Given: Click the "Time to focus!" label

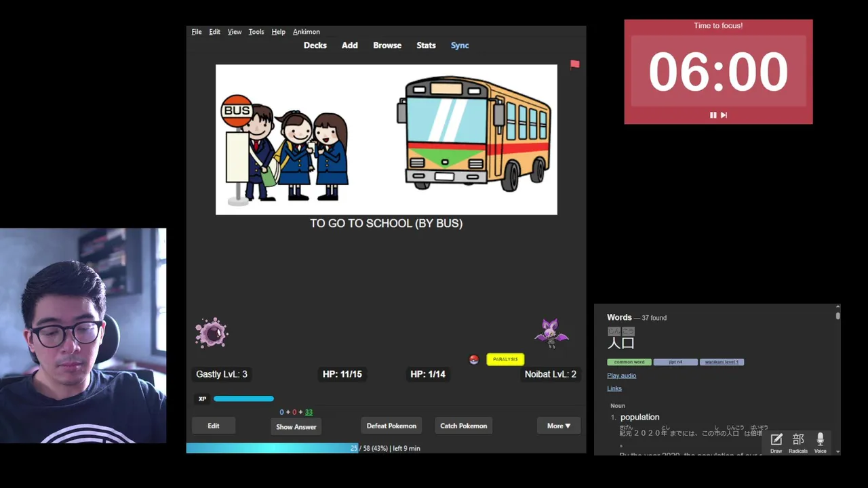Looking at the screenshot, I should [x=718, y=26].
